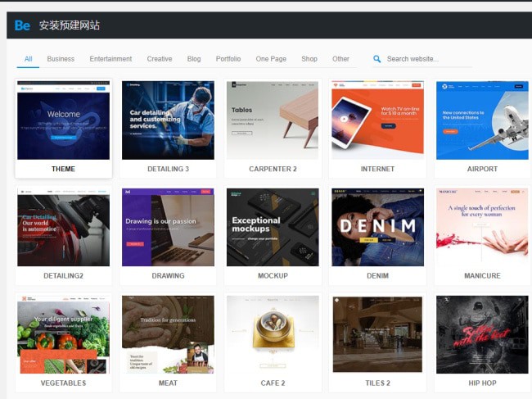Viewport: 532px width, 399px height.
Task: Choose the Detailing2 car preview
Action: tap(64, 227)
